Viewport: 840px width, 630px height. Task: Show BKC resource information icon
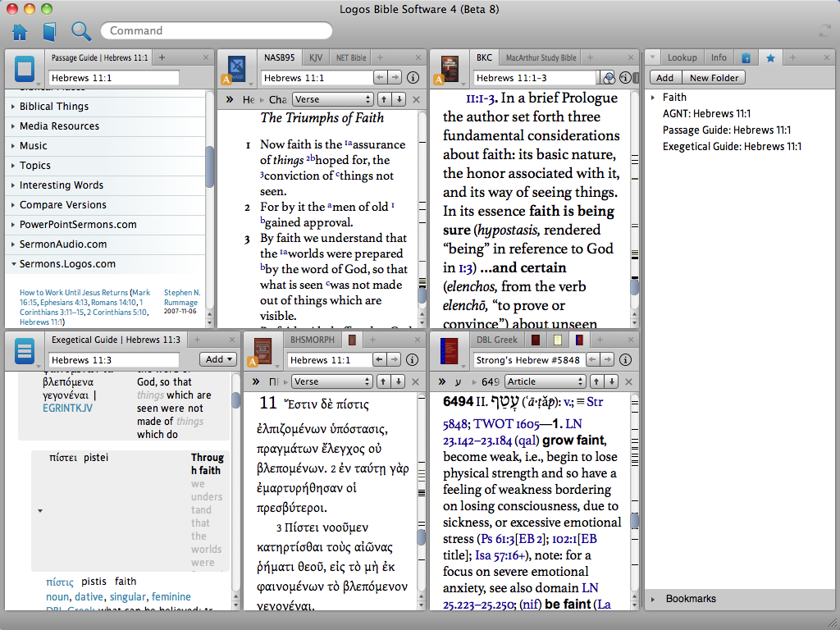click(x=624, y=78)
